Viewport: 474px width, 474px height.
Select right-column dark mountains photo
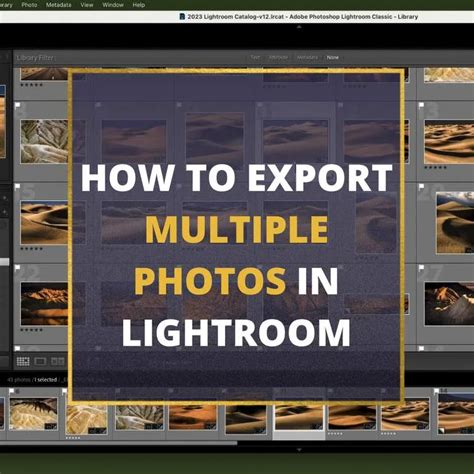pos(449,304)
